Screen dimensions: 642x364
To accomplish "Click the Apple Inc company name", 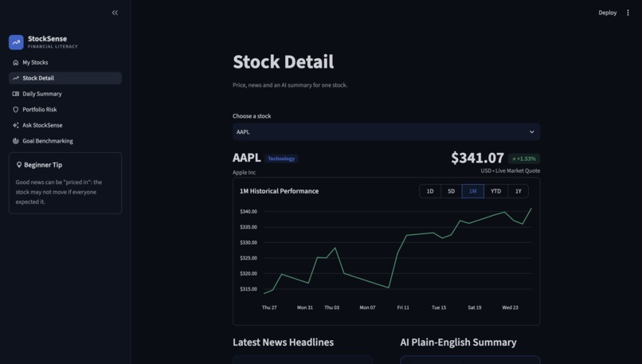I will (244, 172).
